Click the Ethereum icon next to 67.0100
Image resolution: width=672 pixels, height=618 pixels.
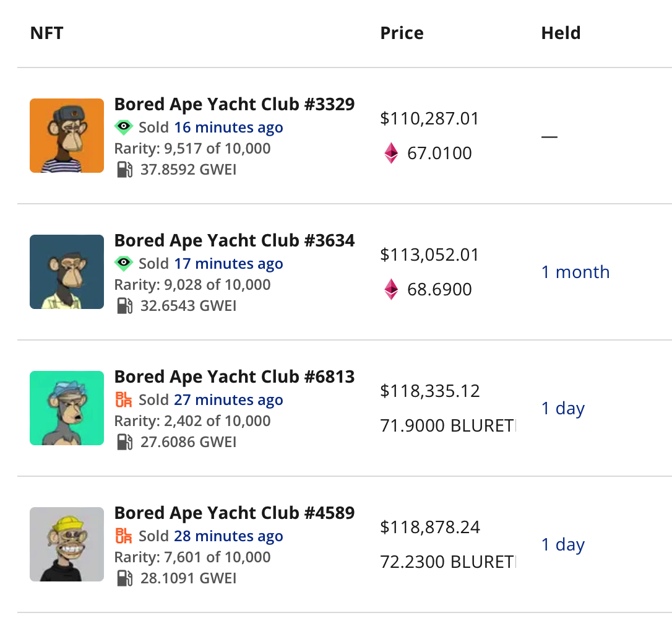pos(391,153)
